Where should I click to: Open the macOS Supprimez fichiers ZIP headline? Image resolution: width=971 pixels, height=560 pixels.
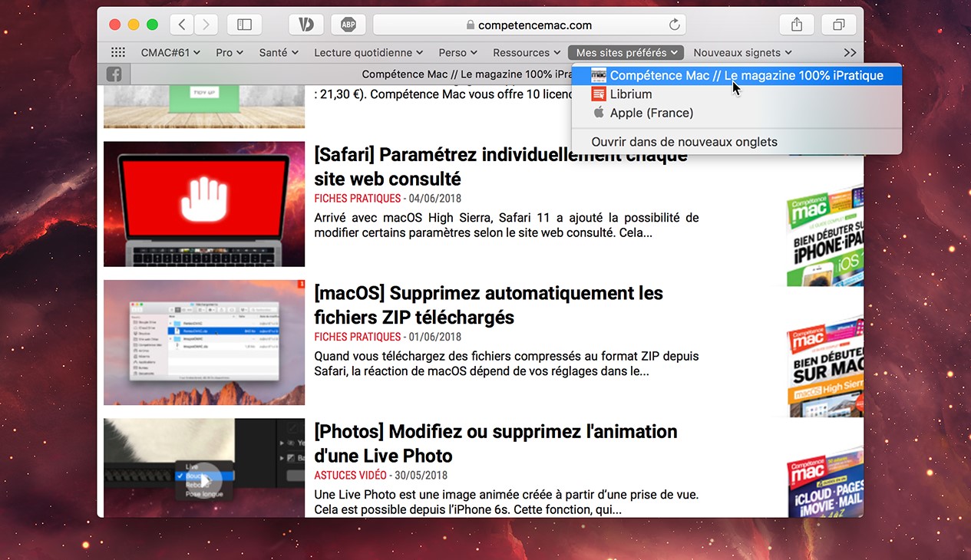(488, 305)
